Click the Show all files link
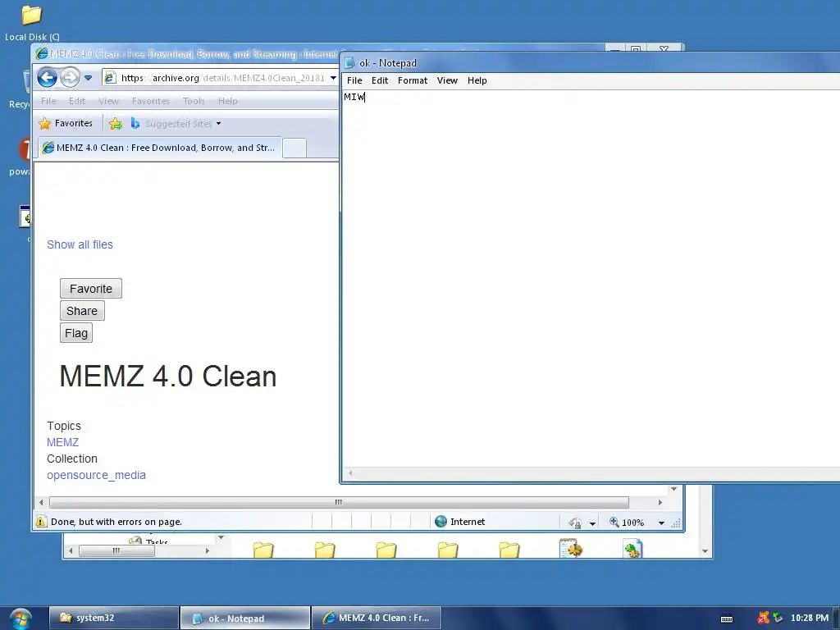The height and width of the screenshot is (630, 840). tap(80, 244)
